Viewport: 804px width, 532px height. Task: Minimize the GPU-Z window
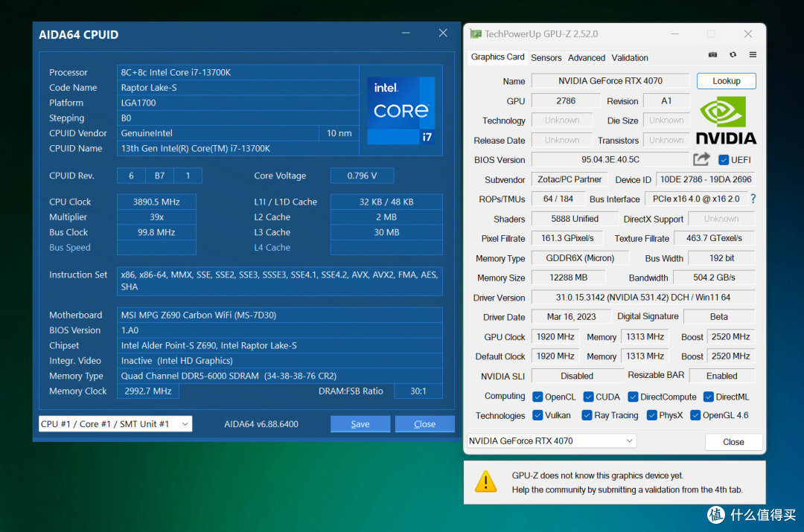pos(674,33)
